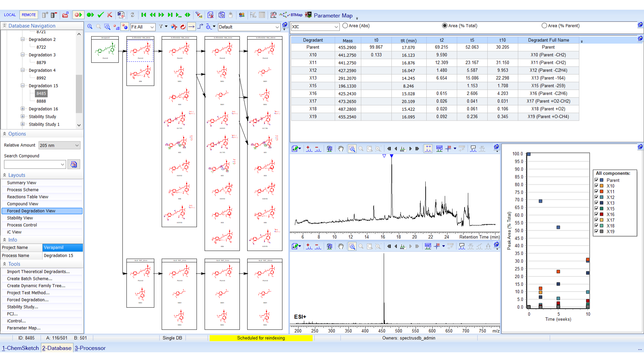Switch to REMOTE database mode
Screen dimensions: 644x362
click(x=29, y=15)
